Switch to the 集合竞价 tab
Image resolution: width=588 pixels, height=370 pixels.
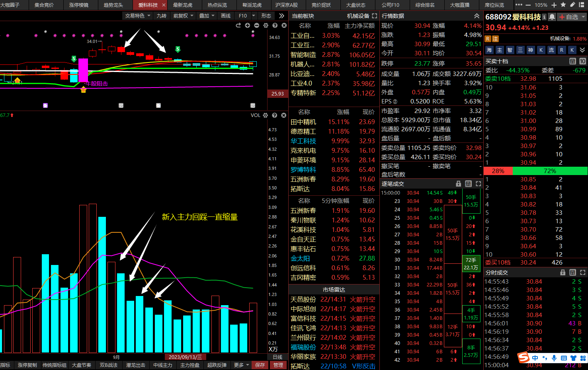click(x=44, y=5)
